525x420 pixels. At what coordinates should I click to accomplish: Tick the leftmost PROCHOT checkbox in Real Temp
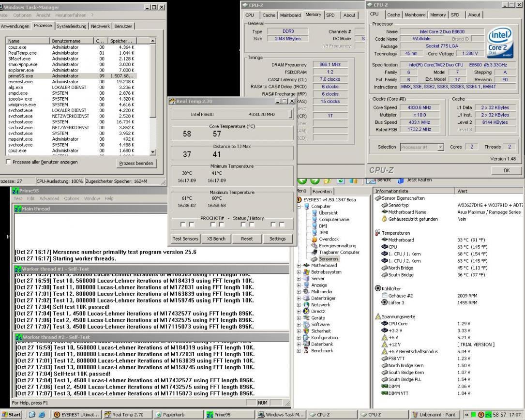pyautogui.click(x=183, y=225)
